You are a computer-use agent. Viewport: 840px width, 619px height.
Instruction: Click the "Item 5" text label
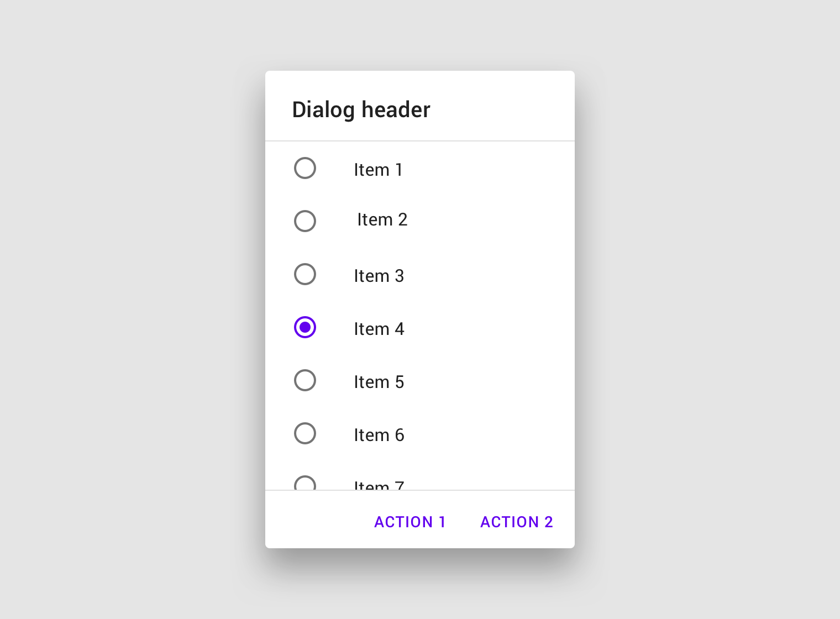pyautogui.click(x=379, y=382)
